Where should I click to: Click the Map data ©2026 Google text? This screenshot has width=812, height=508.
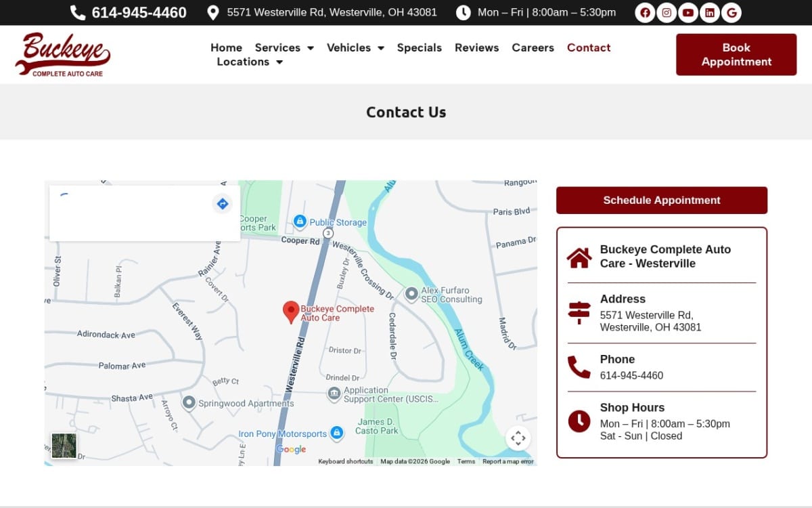(415, 461)
